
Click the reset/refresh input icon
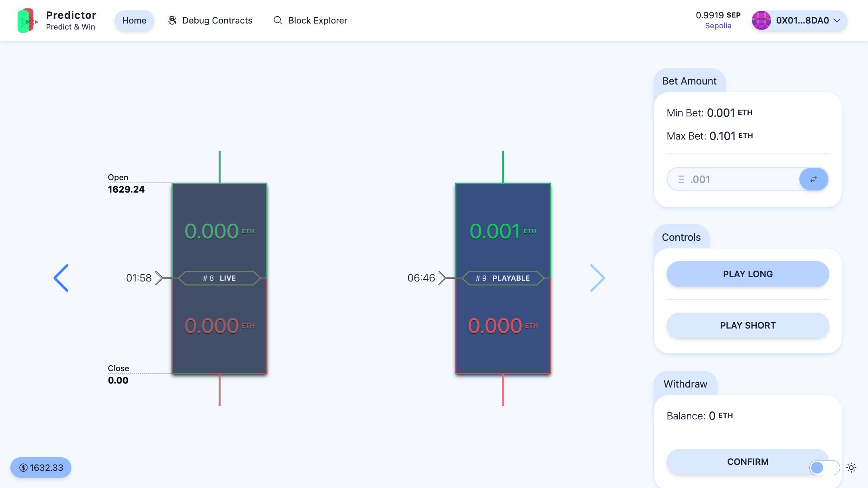click(x=813, y=179)
